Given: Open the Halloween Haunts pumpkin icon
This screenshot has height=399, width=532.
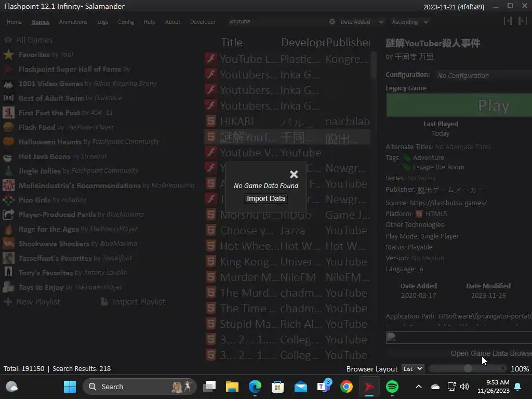Looking at the screenshot, I should (8, 142).
